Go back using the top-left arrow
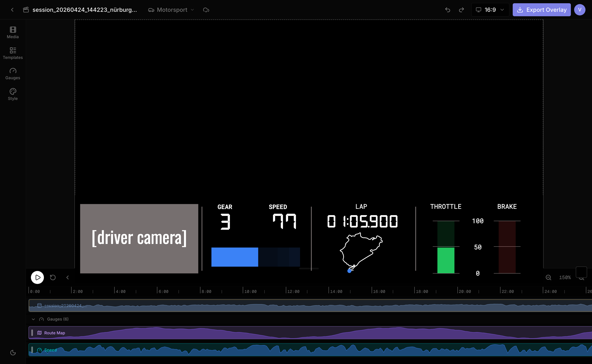The height and width of the screenshot is (364, 592). [12, 10]
